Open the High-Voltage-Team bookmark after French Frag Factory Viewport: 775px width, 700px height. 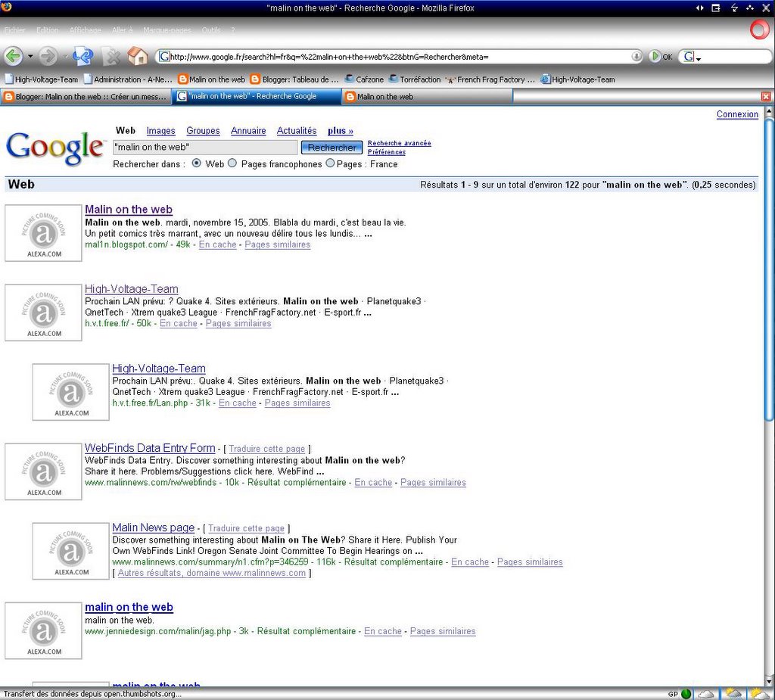pos(577,79)
